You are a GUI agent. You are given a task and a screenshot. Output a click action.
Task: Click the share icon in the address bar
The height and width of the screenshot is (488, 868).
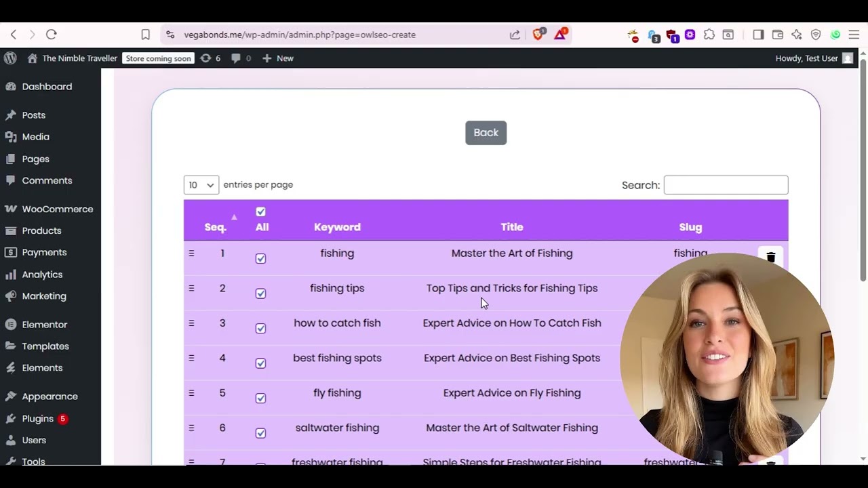coord(515,35)
